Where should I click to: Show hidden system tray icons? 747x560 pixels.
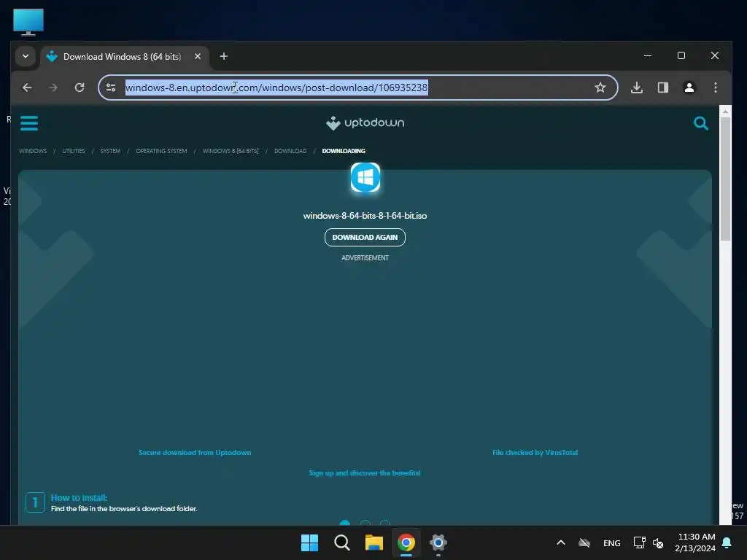click(x=561, y=542)
